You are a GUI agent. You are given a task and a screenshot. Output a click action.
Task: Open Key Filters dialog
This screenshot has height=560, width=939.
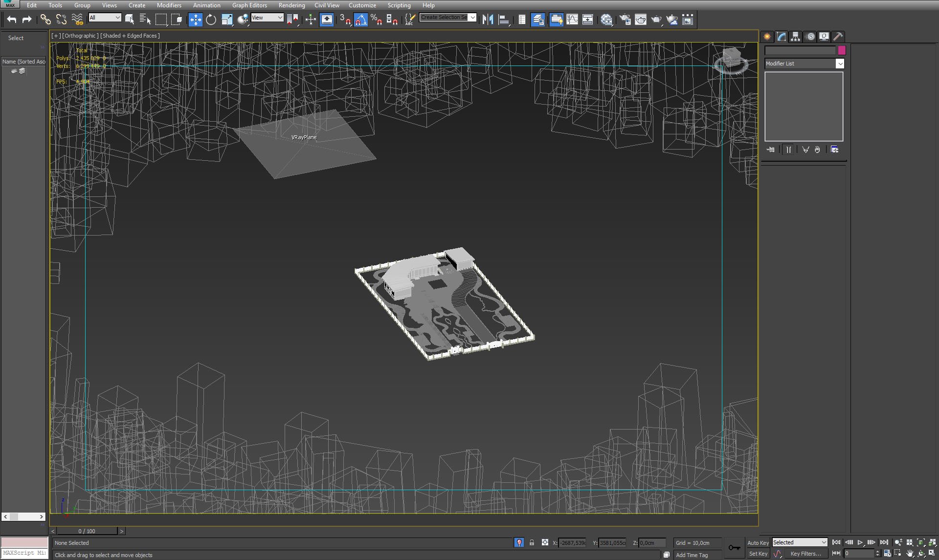[x=805, y=554]
